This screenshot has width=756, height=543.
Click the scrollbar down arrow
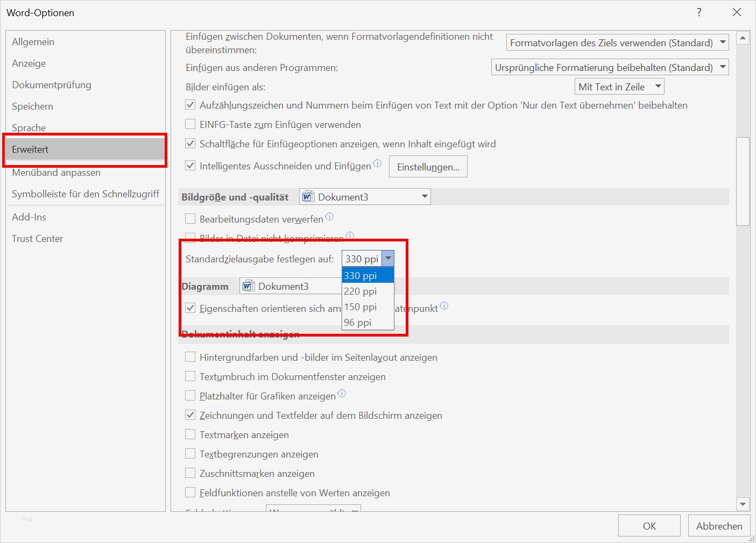(x=743, y=504)
